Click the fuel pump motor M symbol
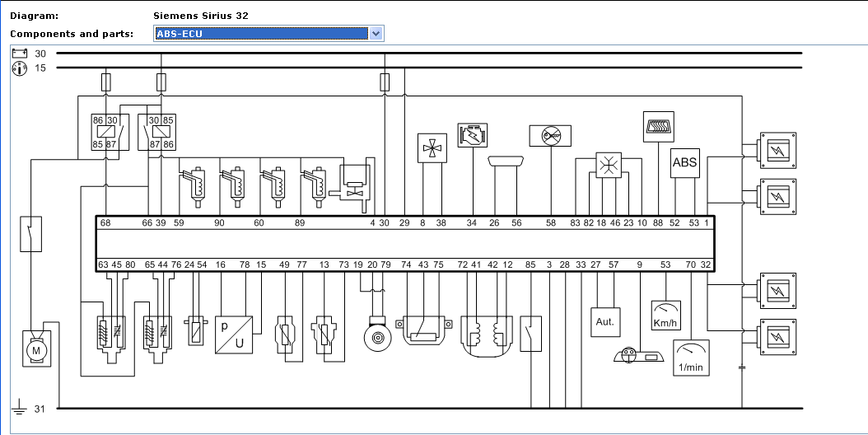Screen dimensions: 868x435 point(36,348)
